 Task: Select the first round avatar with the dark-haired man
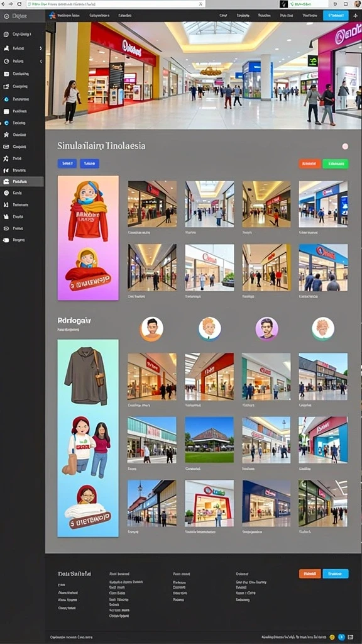pos(152,329)
